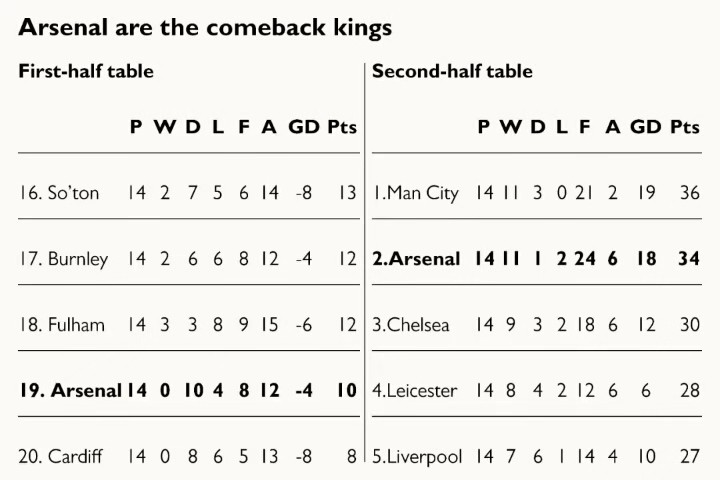Click the 18. Fulham team name
720x480 pixels.
[x=62, y=325]
